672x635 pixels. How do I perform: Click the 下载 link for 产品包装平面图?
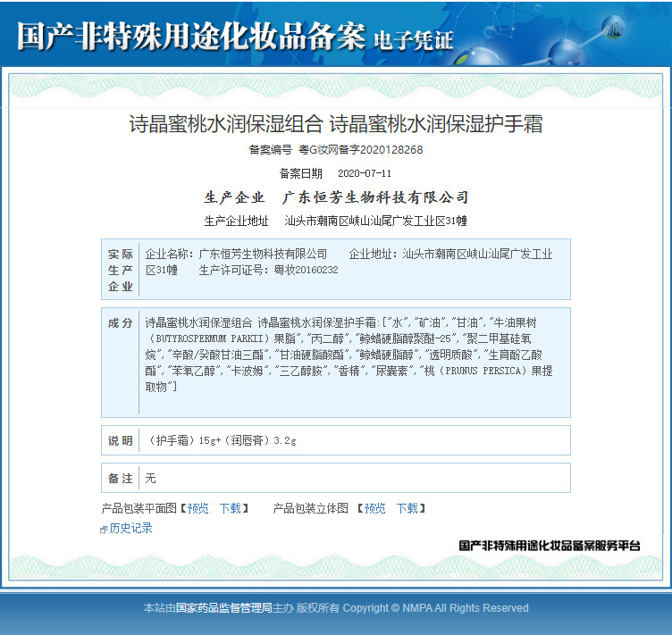tap(231, 508)
